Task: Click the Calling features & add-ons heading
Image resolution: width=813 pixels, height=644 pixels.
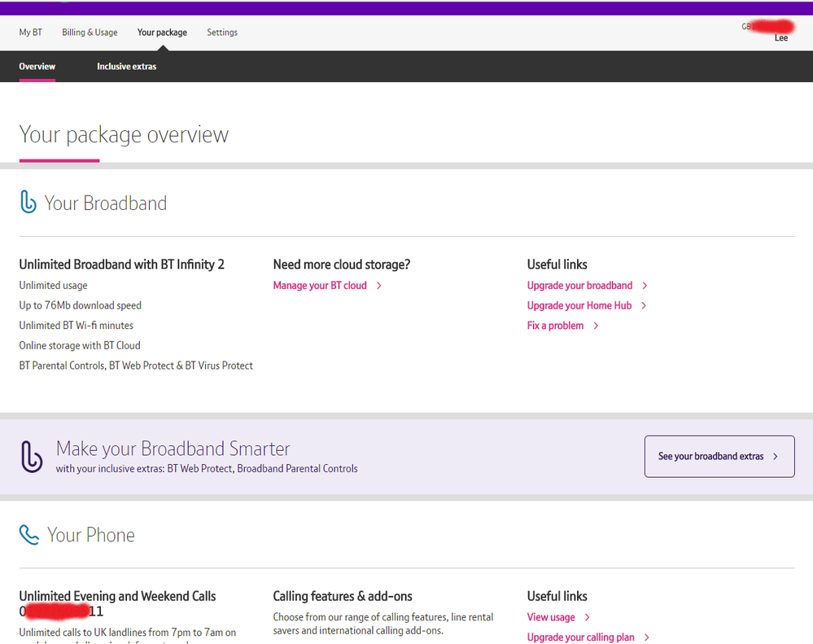Action: pyautogui.click(x=343, y=596)
